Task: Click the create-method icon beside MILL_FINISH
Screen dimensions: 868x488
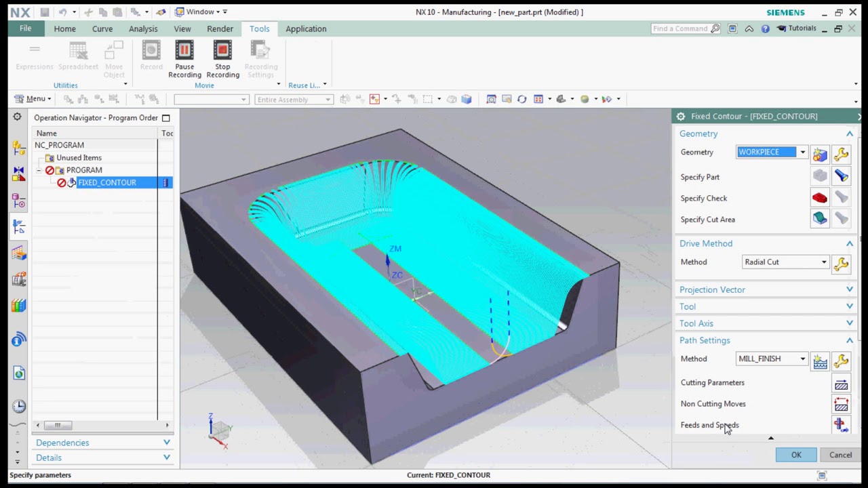Action: (820, 361)
